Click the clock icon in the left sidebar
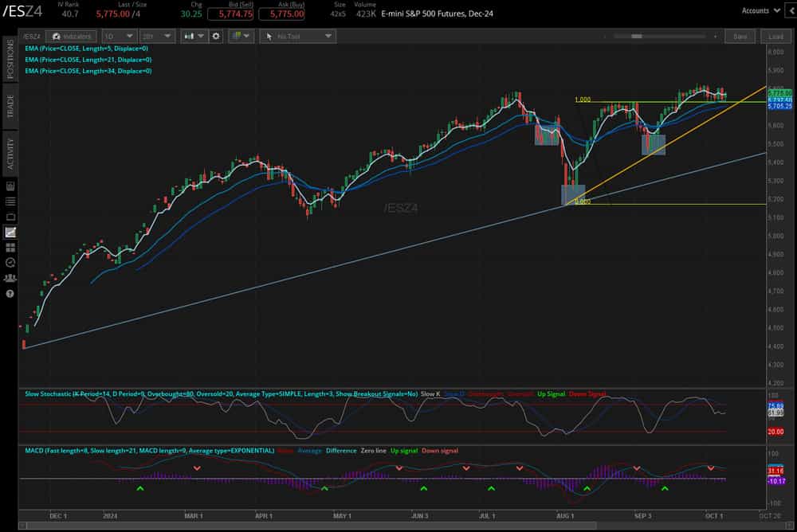This screenshot has height=532, width=797. pos(10,262)
